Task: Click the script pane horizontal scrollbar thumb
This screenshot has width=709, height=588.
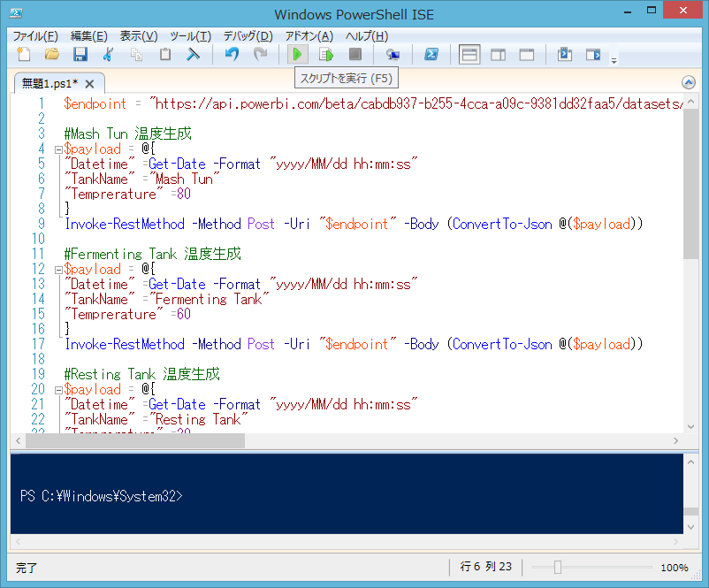Action: [x=135, y=440]
